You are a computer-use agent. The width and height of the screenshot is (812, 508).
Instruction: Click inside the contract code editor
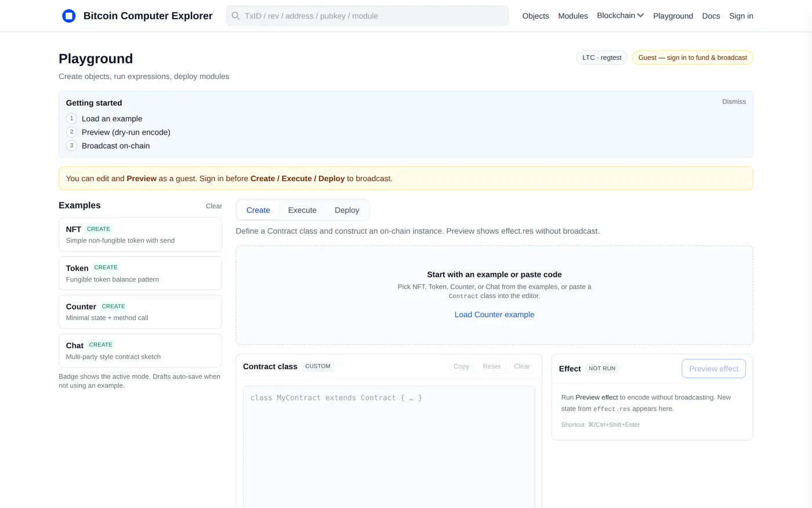389,447
